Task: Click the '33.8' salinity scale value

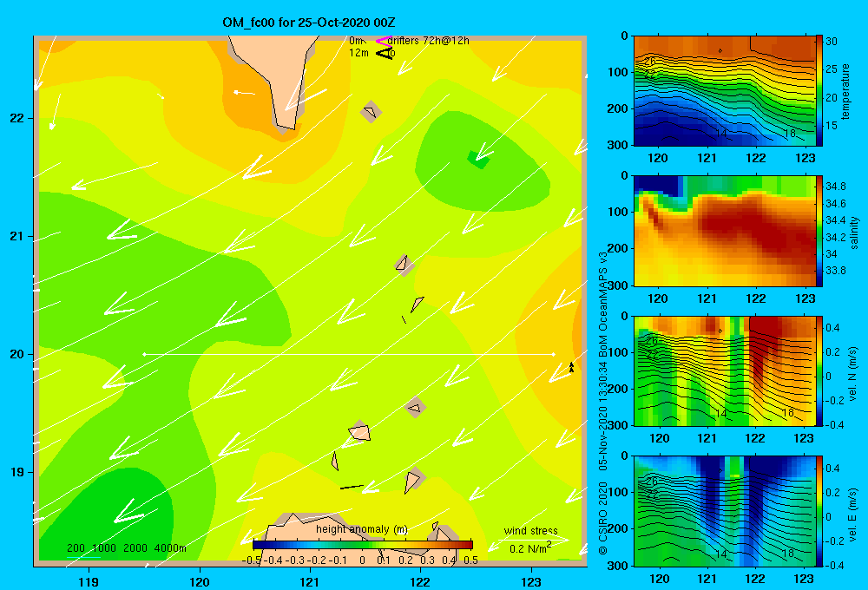Action: (x=835, y=271)
